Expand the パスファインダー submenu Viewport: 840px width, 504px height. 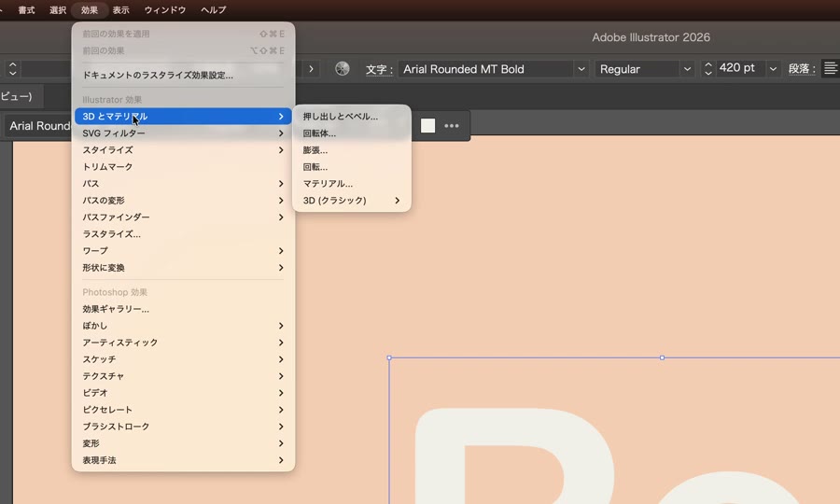183,217
